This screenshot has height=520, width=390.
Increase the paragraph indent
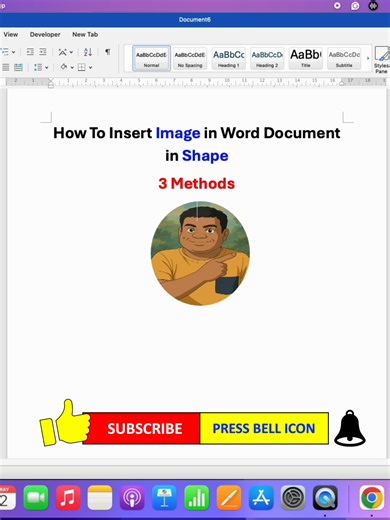click(43, 52)
